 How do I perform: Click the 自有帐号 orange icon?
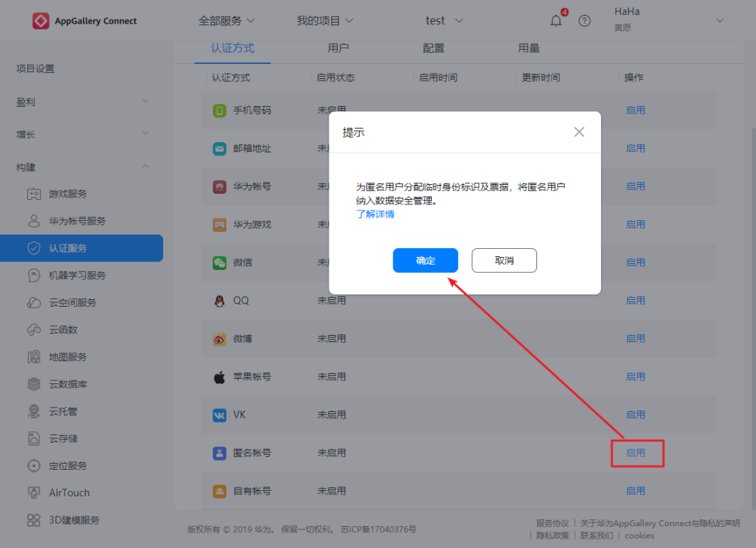[220, 491]
